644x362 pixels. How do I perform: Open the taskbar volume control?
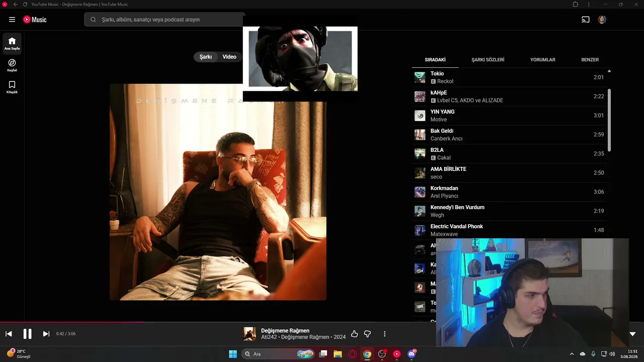(612, 354)
